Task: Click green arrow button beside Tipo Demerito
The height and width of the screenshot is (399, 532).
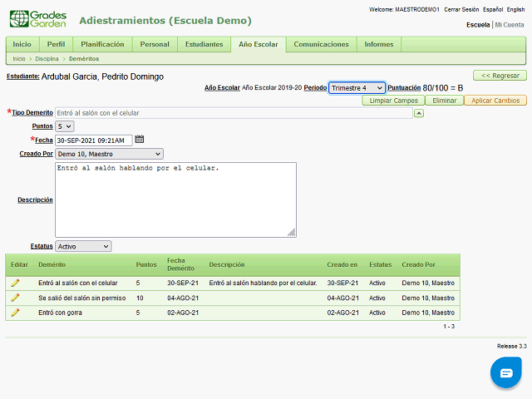Action: point(420,113)
